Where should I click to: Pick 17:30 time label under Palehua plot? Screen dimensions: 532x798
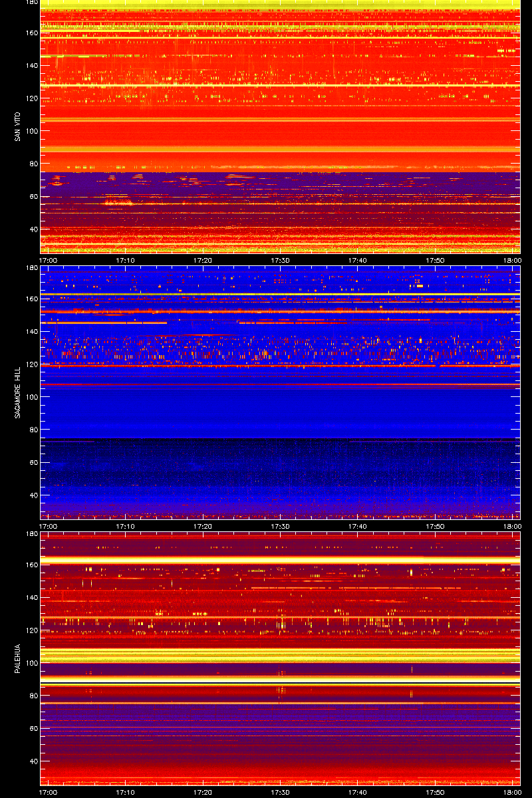tap(280, 793)
